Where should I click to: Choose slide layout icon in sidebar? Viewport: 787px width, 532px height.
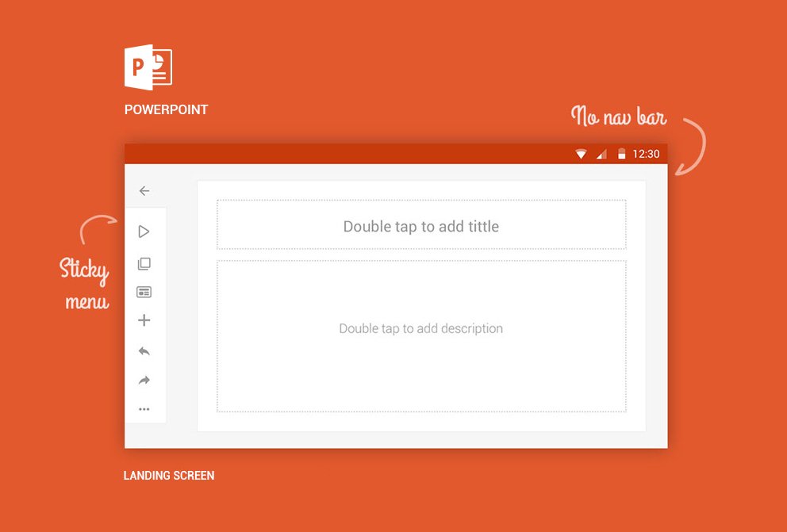pos(144,292)
